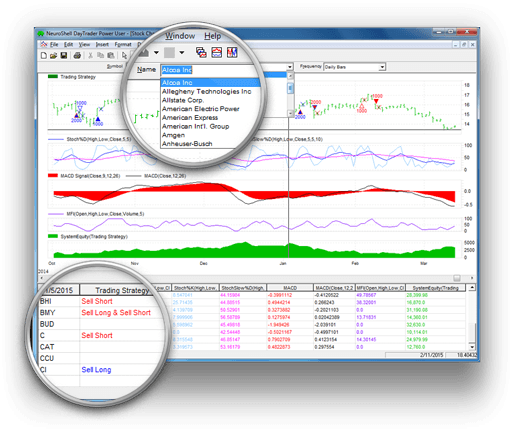Viewport: 512px width, 431px height.
Task: Click the MFI(Open,High,Low,Close,Volume,5) legend label
Action: [x=105, y=214]
